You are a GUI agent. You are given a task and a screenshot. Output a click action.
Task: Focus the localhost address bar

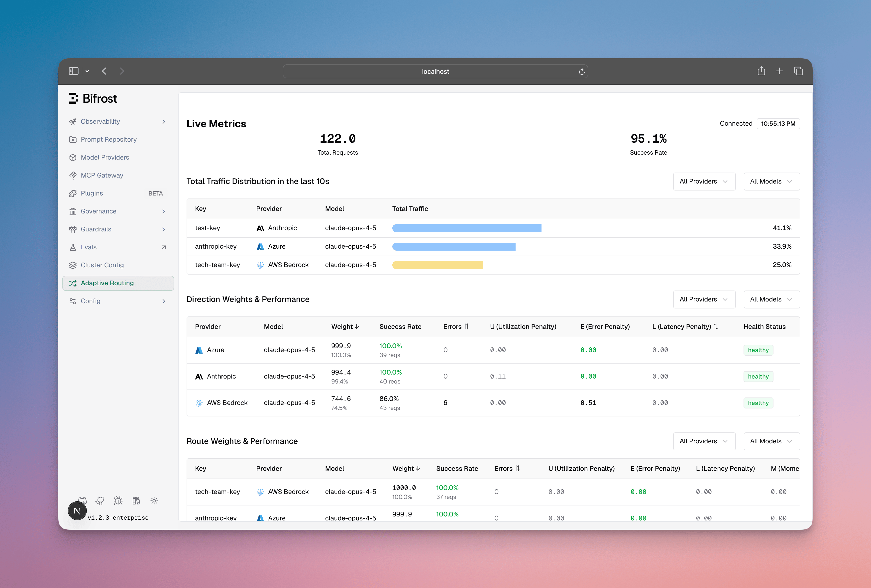pyautogui.click(x=435, y=72)
